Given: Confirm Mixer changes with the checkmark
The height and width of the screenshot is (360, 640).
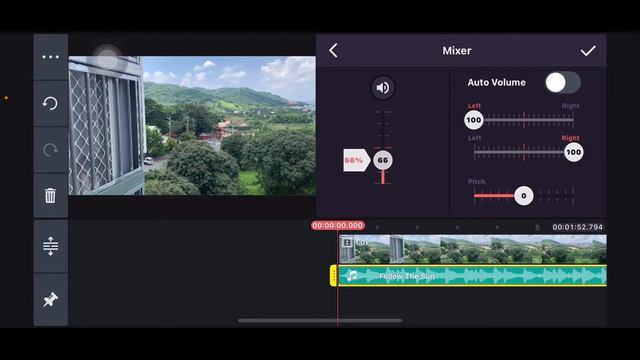Looking at the screenshot, I should [588, 51].
